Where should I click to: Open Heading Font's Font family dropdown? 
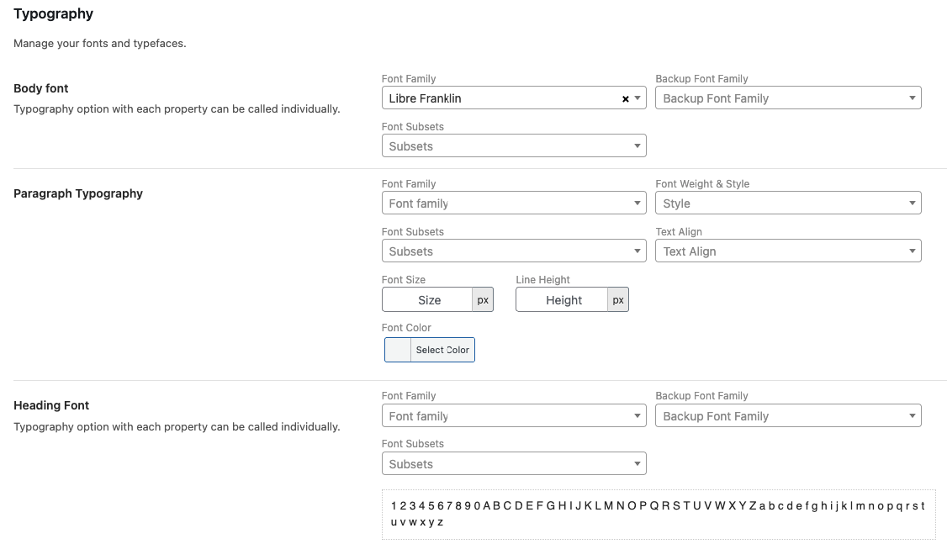513,416
